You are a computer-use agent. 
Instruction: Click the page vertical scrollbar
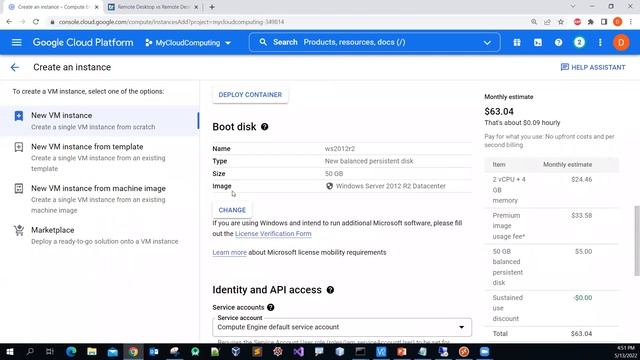(x=636, y=241)
